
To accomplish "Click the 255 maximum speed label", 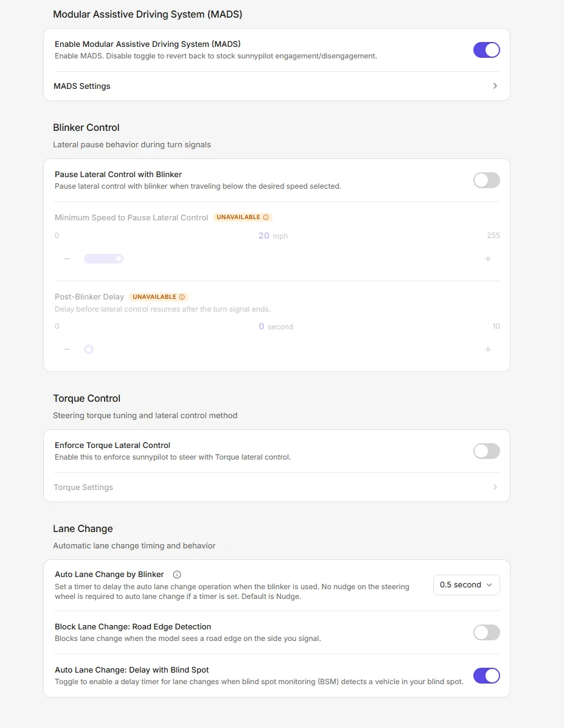I will [493, 236].
